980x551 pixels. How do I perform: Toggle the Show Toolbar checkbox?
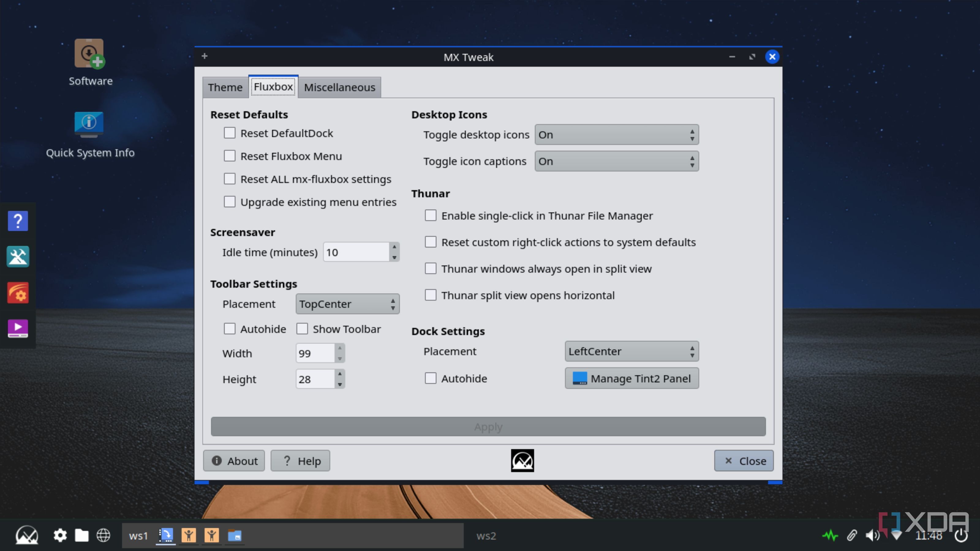(x=302, y=329)
